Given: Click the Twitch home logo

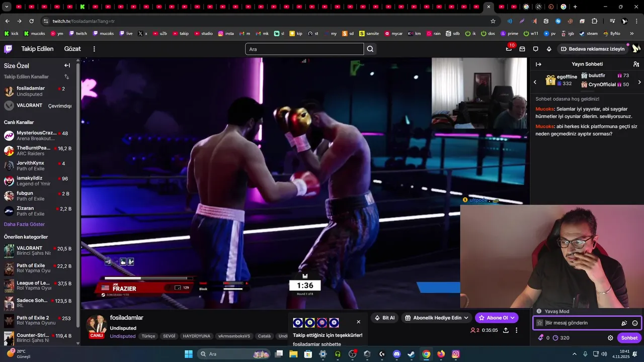Looking at the screenshot, I should (8, 49).
